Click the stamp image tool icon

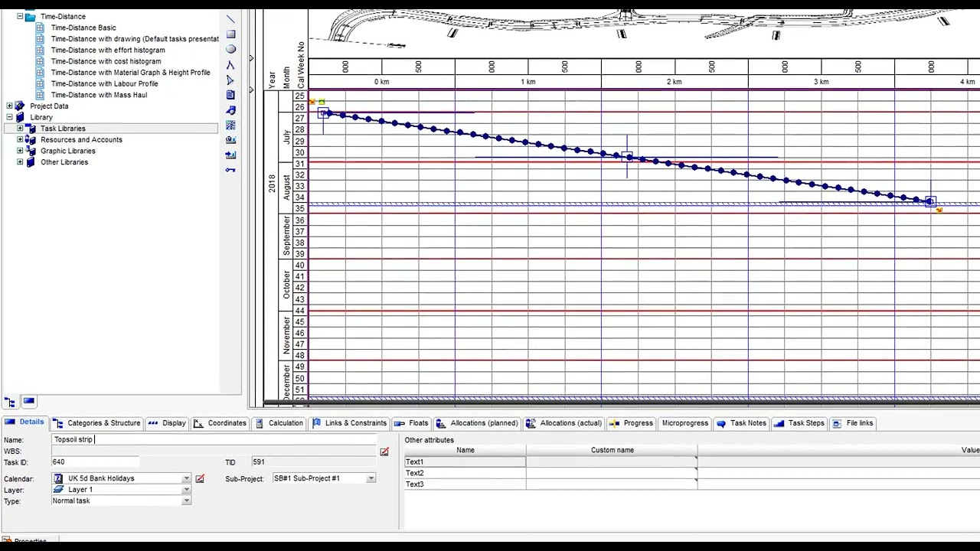point(230,140)
